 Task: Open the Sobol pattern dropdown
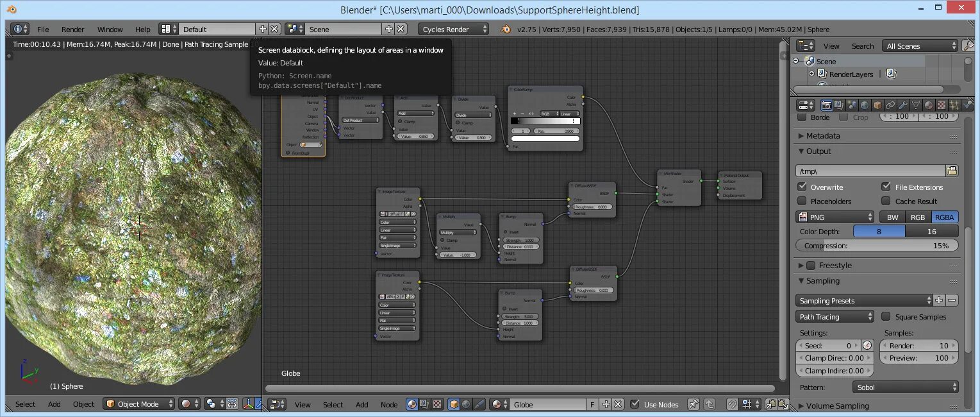tap(905, 387)
